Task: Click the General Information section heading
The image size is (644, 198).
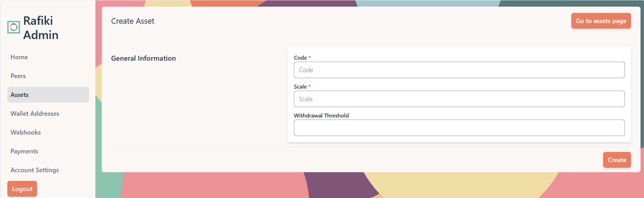Action: (143, 59)
